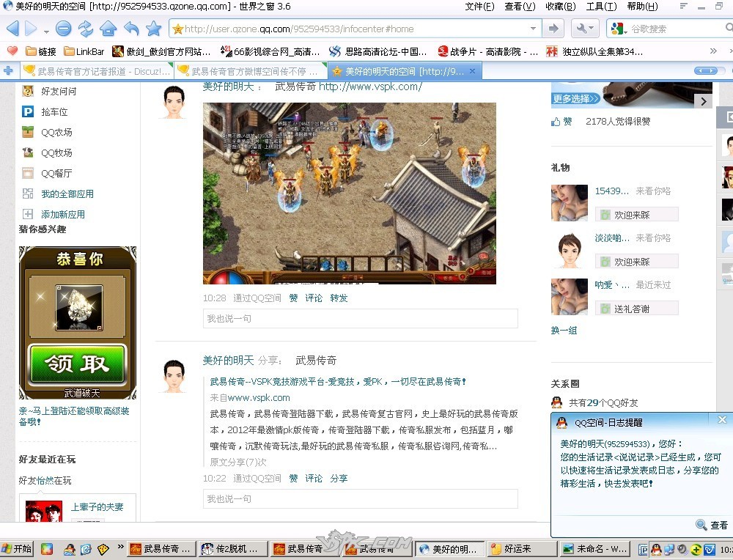Go to the browser Home page icon
Viewport: 733px width, 560px height.
tap(108, 29)
